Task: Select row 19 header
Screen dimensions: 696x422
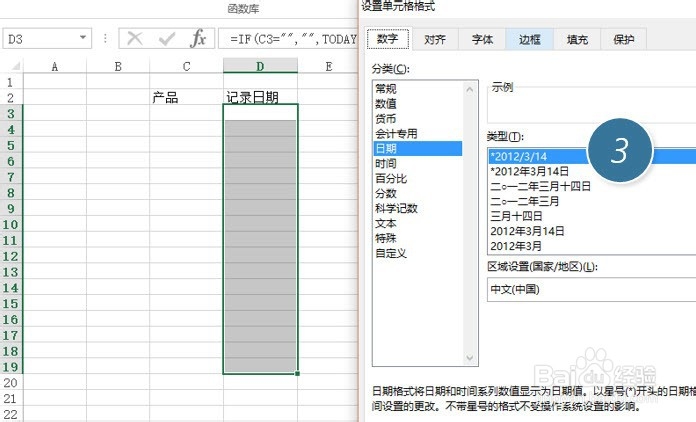Action: pyautogui.click(x=11, y=367)
